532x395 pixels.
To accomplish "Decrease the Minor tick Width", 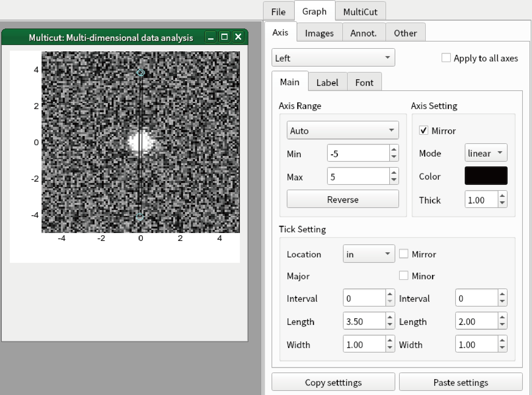I will tap(502, 348).
